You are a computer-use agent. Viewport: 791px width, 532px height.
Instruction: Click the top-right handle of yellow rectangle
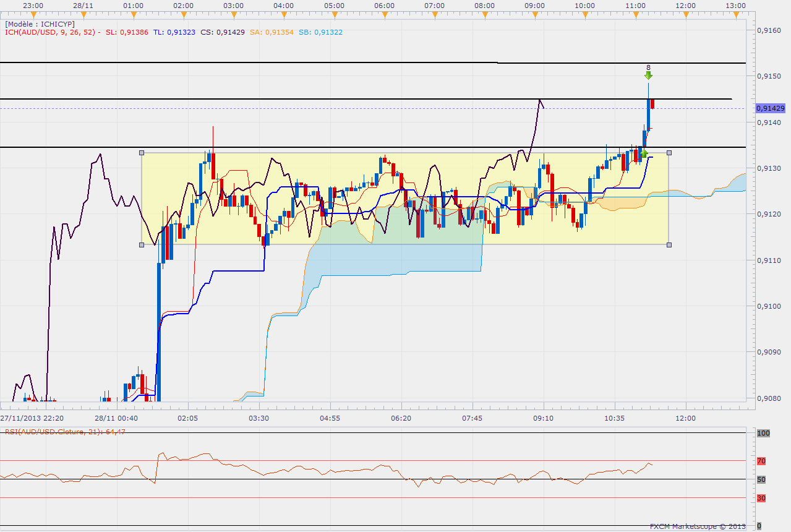669,152
